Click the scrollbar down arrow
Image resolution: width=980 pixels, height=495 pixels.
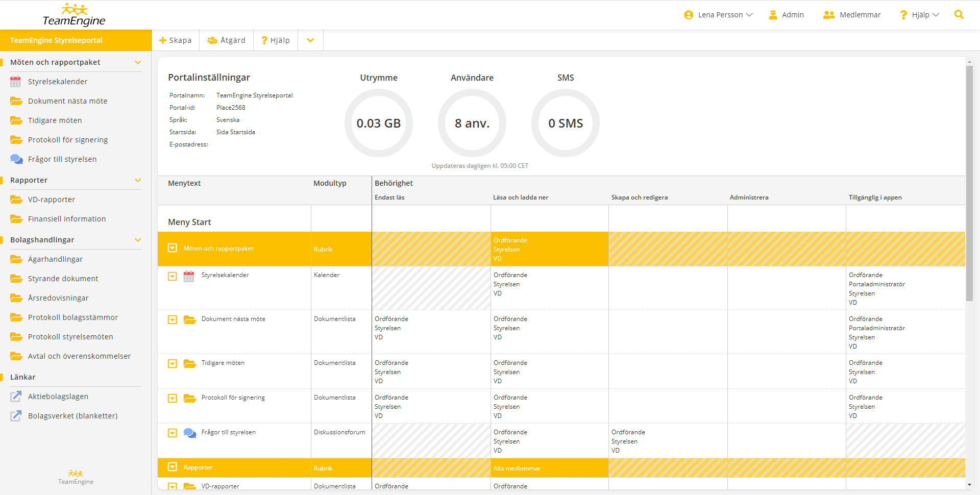pos(969,485)
